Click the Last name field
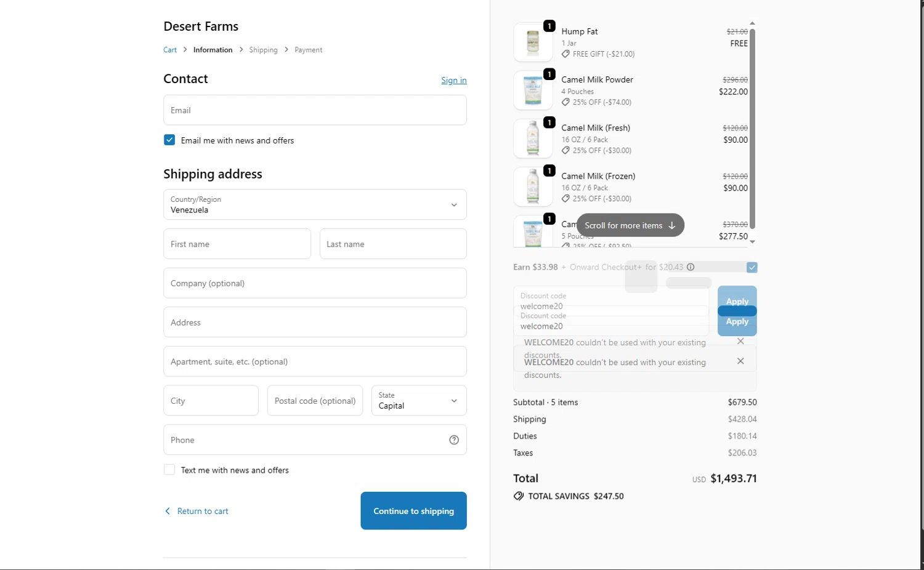Viewport: 924px width, 570px height. click(393, 244)
